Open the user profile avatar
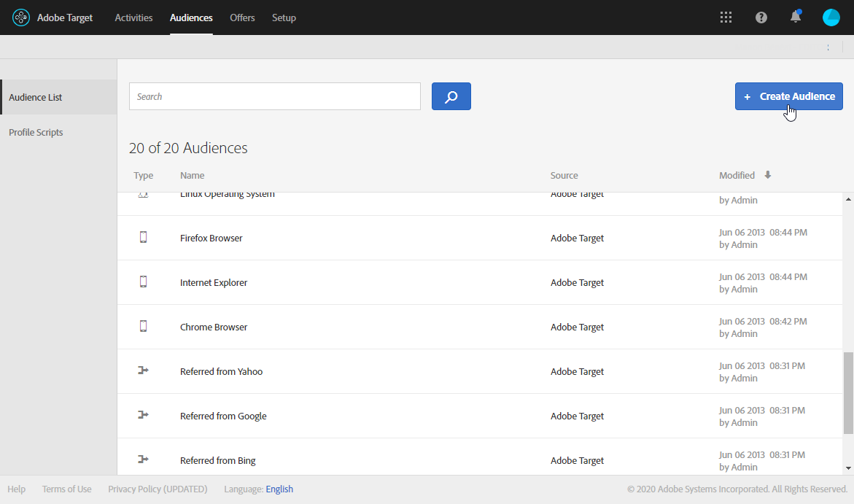Screen dimensions: 854x504 831,18
